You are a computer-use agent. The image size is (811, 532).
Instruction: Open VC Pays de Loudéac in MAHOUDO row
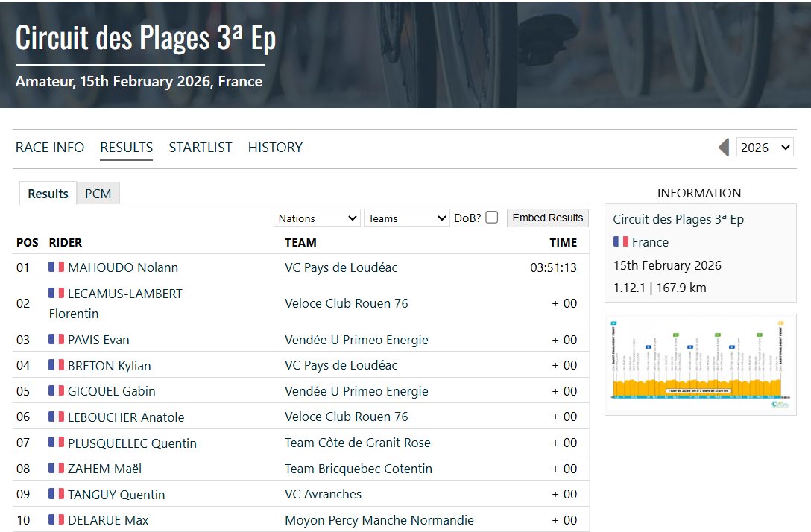click(341, 267)
